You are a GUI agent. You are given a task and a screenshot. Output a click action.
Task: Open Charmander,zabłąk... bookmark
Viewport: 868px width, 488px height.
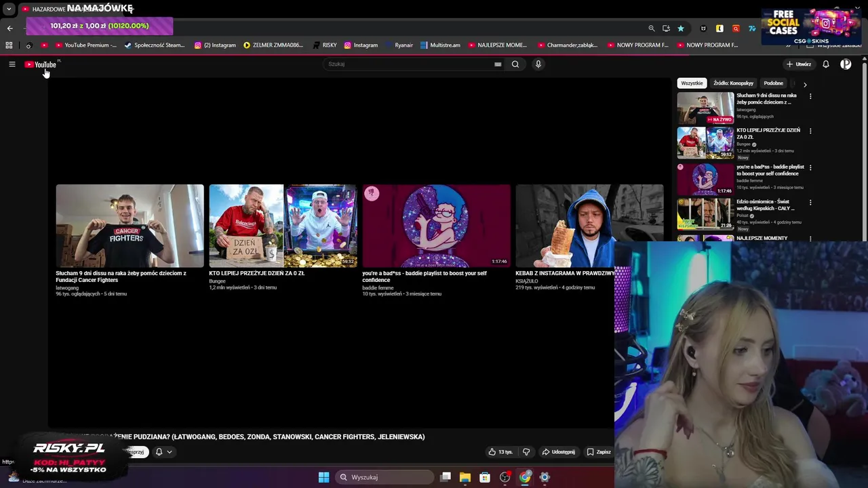(x=568, y=45)
